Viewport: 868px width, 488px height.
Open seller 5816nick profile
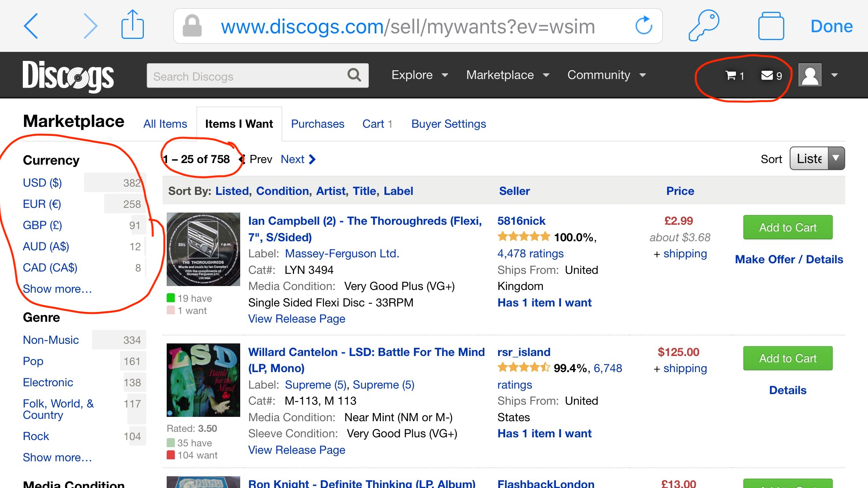[521, 221]
